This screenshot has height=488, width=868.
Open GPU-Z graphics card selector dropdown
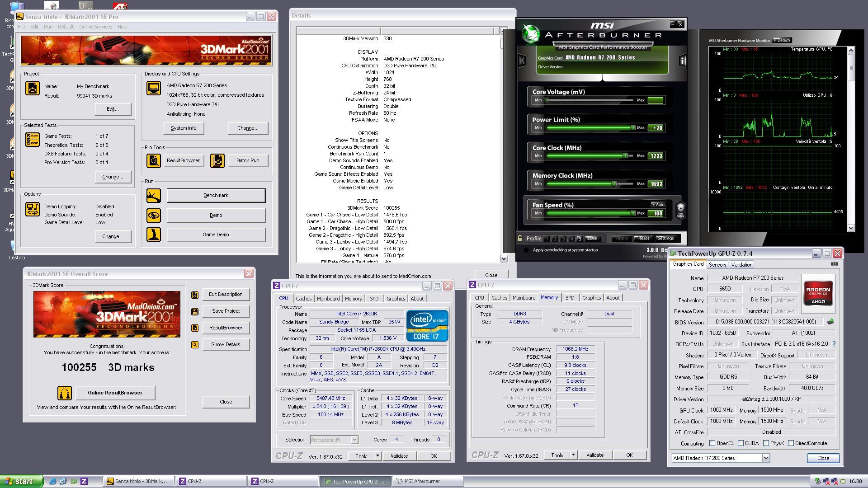(766, 458)
